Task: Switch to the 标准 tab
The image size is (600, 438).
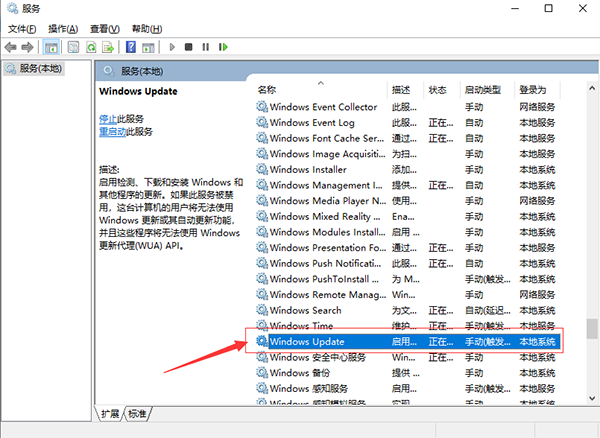Action: pos(137,414)
